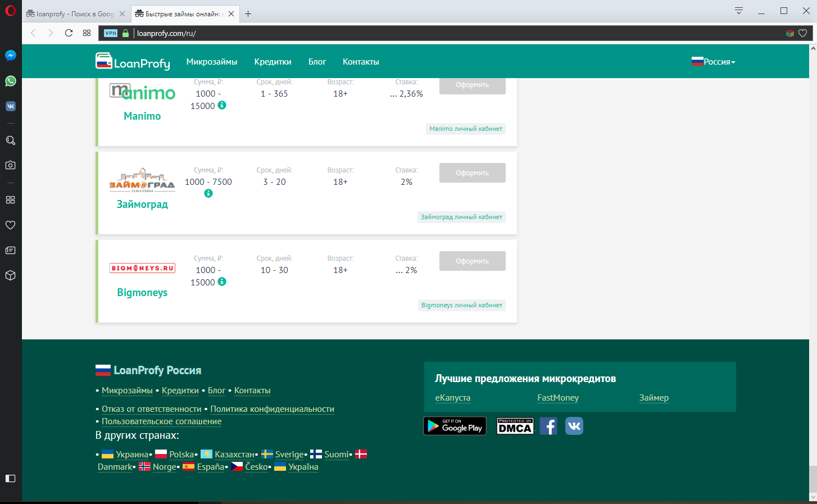
Task: Open start page grid button
Action: point(87,33)
